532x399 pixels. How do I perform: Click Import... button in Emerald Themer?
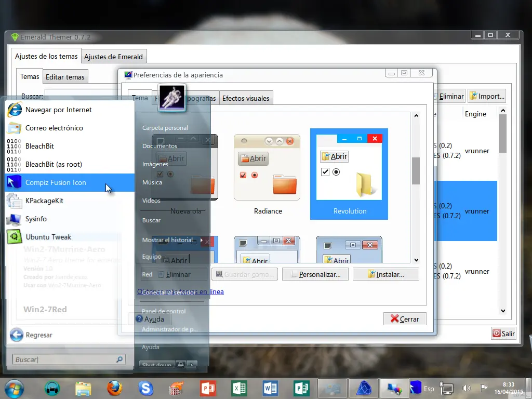(x=487, y=96)
